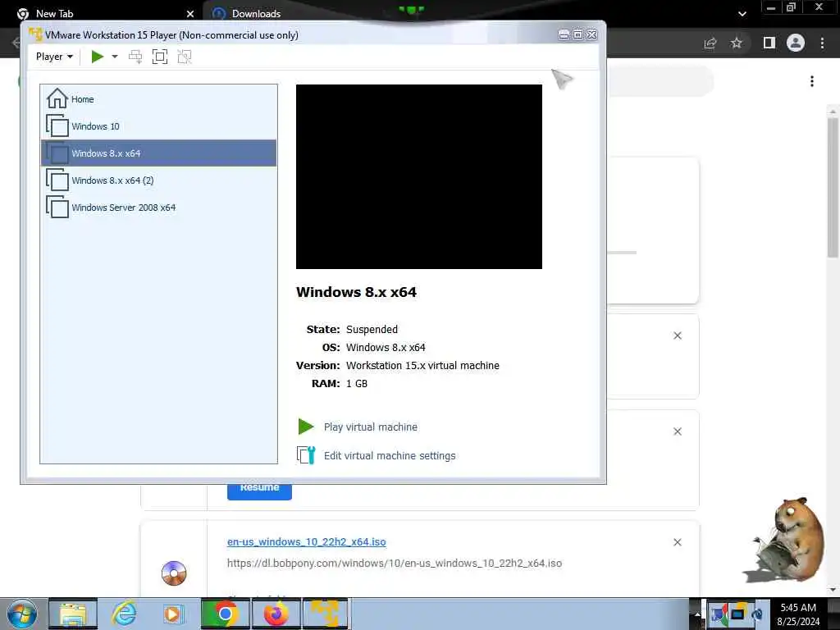This screenshot has height=630, width=840.
Task: Remove the windows_10_22h2 iso download entry
Action: click(677, 542)
